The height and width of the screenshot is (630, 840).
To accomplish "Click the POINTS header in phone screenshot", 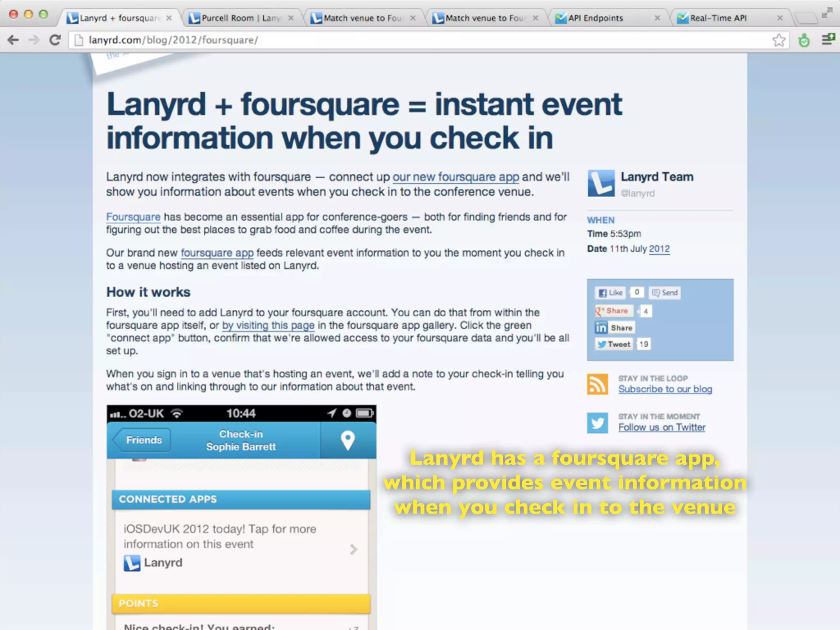I will [241, 603].
